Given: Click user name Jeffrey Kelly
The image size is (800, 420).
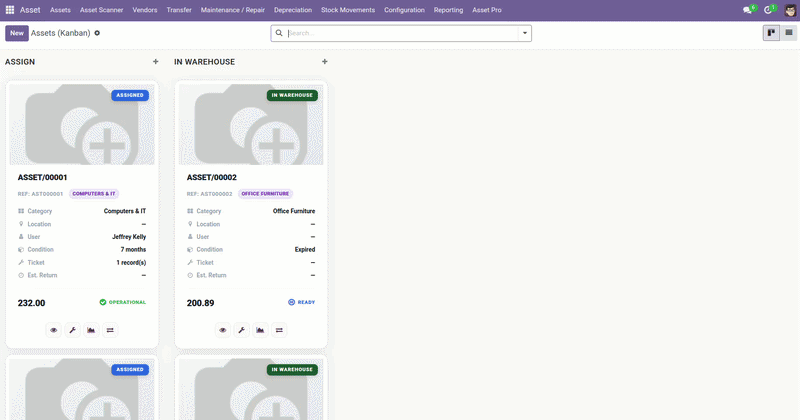Looking at the screenshot, I should 129,237.
